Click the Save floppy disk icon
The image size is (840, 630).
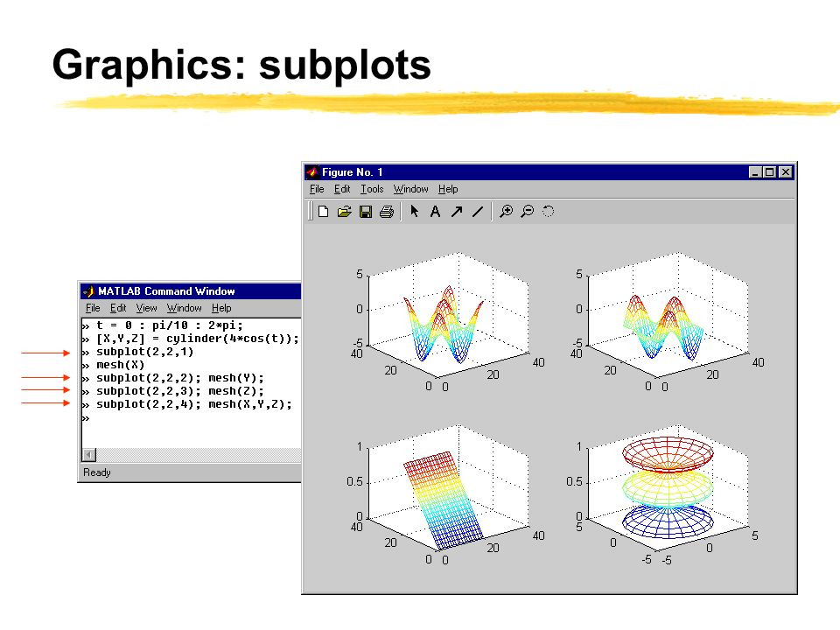(x=366, y=212)
